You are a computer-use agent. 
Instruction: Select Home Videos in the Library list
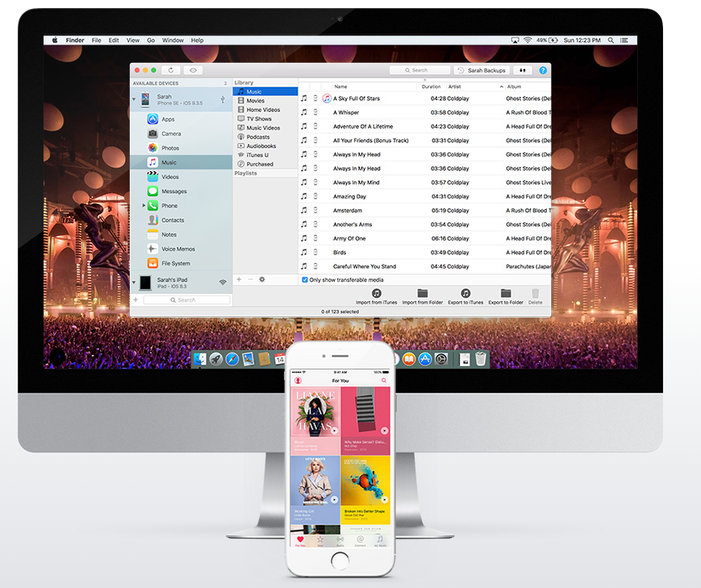pos(265,110)
